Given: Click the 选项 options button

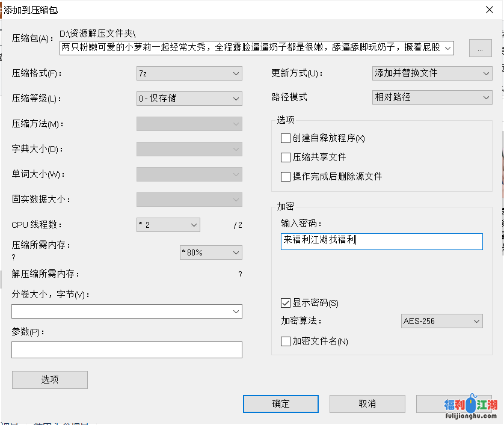Looking at the screenshot, I should [49, 379].
